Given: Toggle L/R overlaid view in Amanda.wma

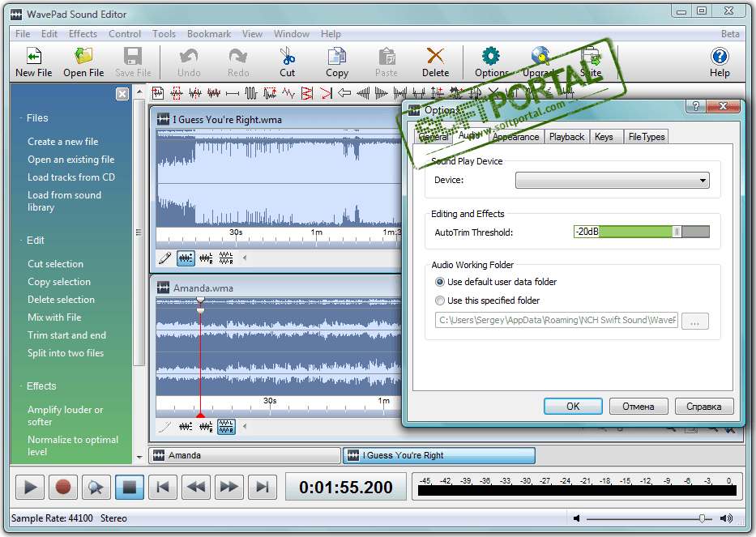Looking at the screenshot, I should coord(206,427).
